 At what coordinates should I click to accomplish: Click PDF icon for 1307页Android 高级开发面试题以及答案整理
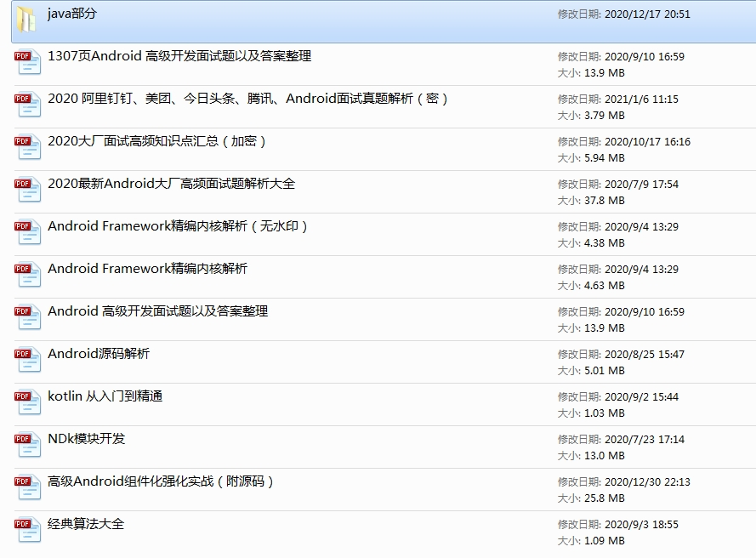click(x=27, y=62)
